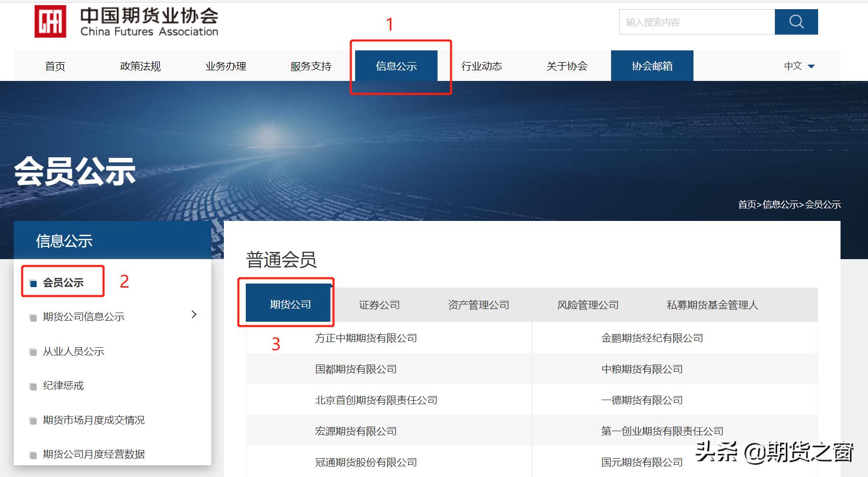Open the 信息公示 navigation menu
Viewport: 868px width, 477px height.
pyautogui.click(x=397, y=66)
